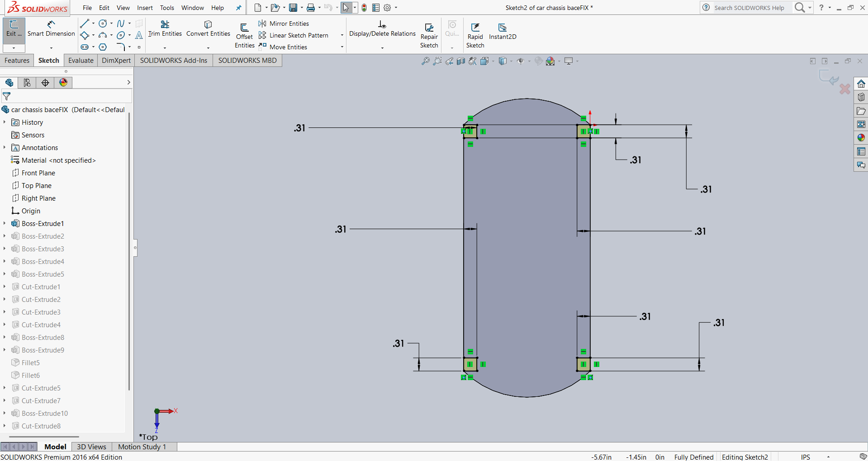This screenshot has height=461, width=868.
Task: Select the Straight Slot tool
Action: pos(85,47)
